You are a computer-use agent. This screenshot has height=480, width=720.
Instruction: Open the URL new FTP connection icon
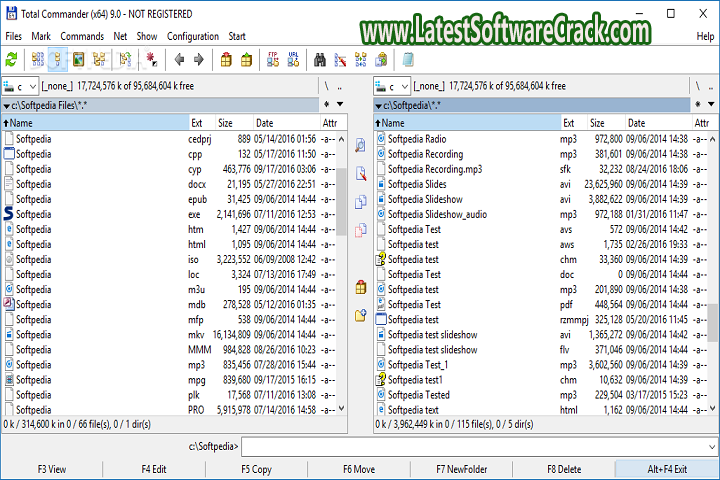click(x=291, y=59)
